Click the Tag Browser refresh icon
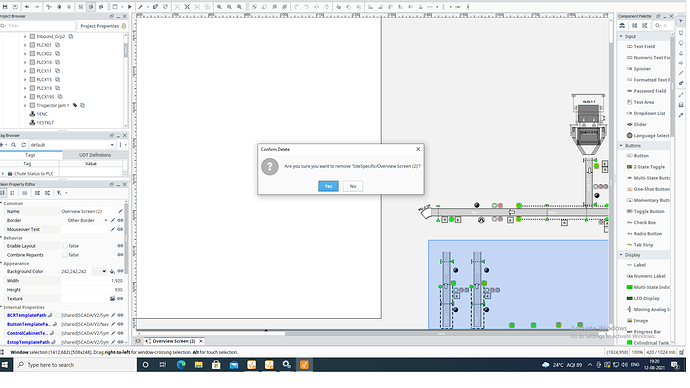The width and height of the screenshot is (690, 388). point(23,145)
